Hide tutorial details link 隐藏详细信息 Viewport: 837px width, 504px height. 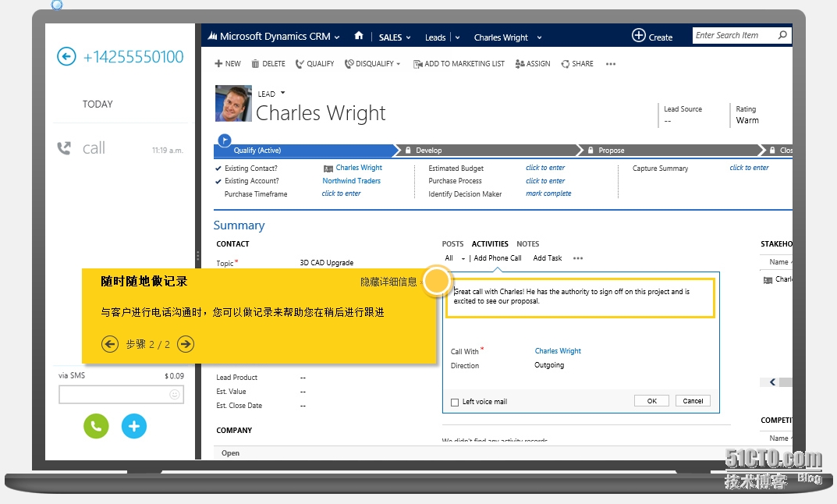[388, 282]
